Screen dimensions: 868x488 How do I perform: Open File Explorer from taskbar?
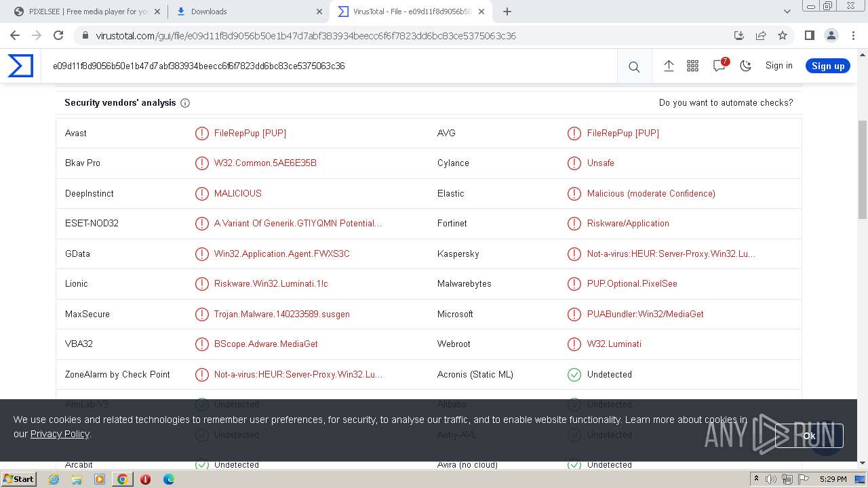click(x=77, y=479)
